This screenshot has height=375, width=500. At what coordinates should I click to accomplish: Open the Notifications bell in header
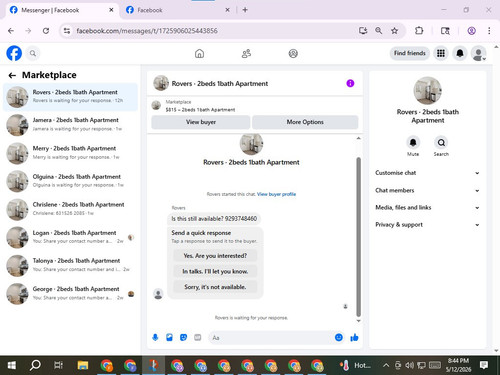(x=460, y=53)
